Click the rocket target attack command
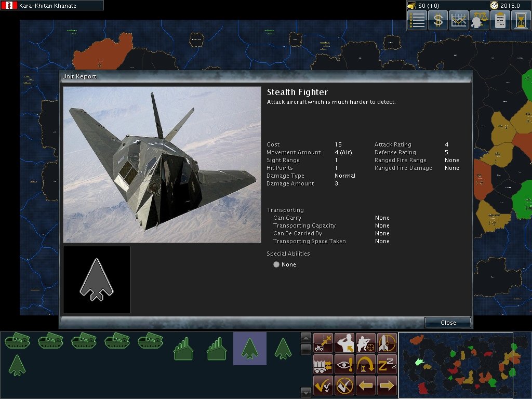This screenshot has width=532, height=399. coord(387,343)
